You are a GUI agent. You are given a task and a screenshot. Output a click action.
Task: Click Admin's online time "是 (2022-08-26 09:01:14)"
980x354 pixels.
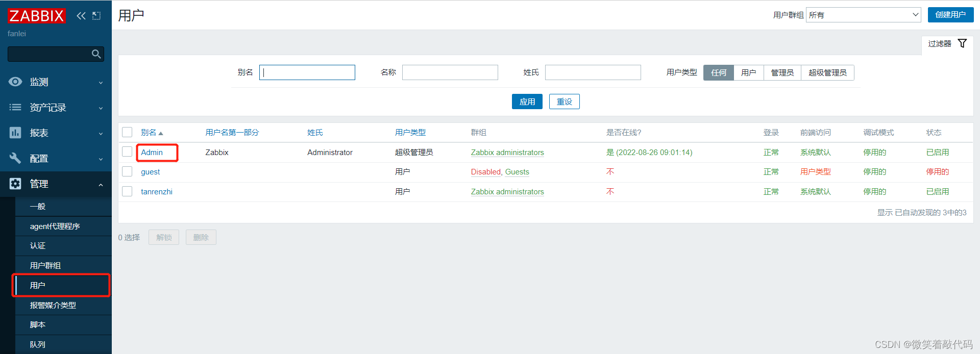pyautogui.click(x=649, y=153)
